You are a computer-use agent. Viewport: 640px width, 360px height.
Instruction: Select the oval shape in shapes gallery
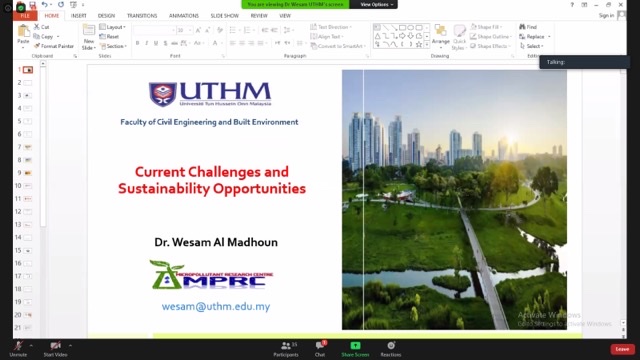pos(411,27)
